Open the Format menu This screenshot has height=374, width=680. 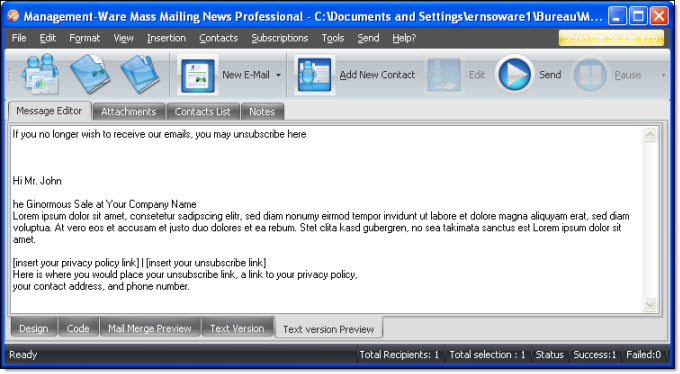point(85,38)
